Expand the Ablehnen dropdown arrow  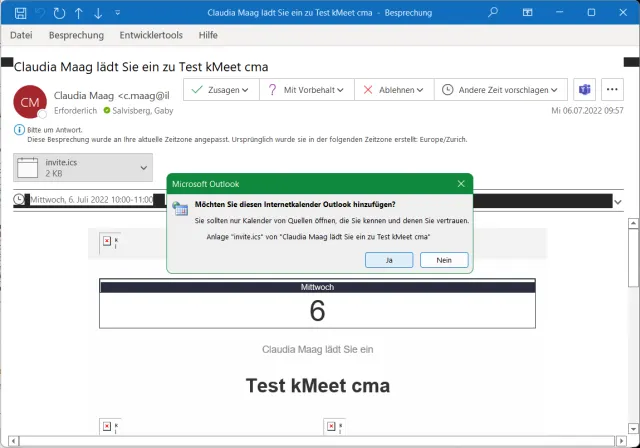420,90
